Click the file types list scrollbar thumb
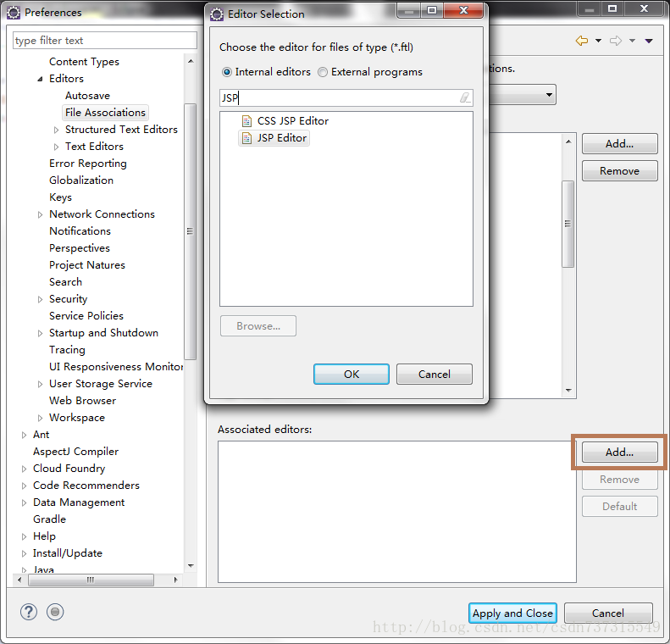Image resolution: width=670 pixels, height=644 pixels. 568,224
